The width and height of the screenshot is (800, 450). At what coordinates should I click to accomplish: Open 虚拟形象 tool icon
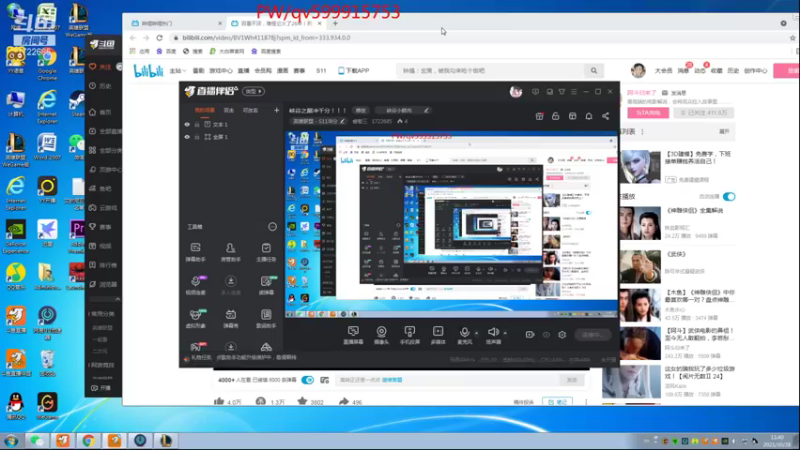click(x=195, y=318)
